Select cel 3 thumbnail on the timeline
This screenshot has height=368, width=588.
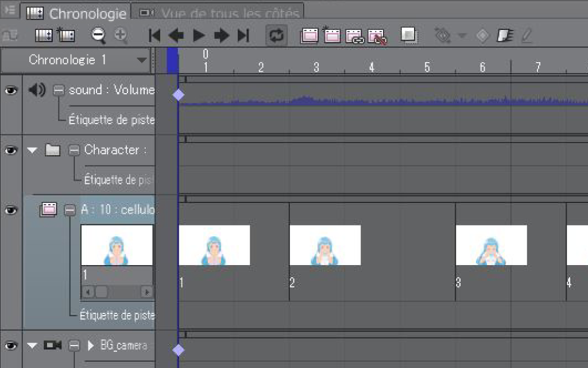492,245
